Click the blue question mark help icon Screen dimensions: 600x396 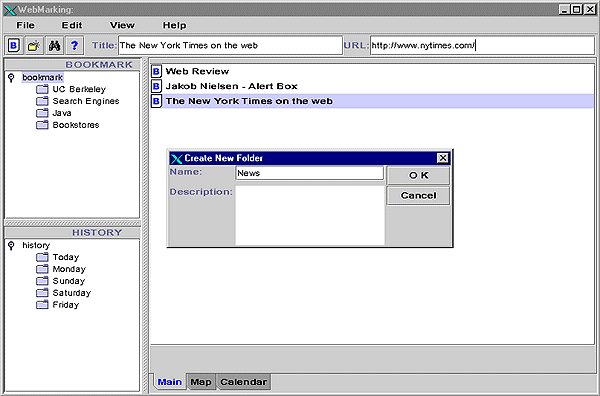click(x=75, y=46)
